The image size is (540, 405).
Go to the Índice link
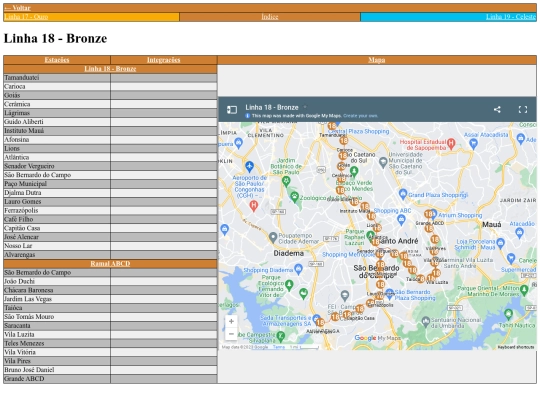tap(270, 17)
